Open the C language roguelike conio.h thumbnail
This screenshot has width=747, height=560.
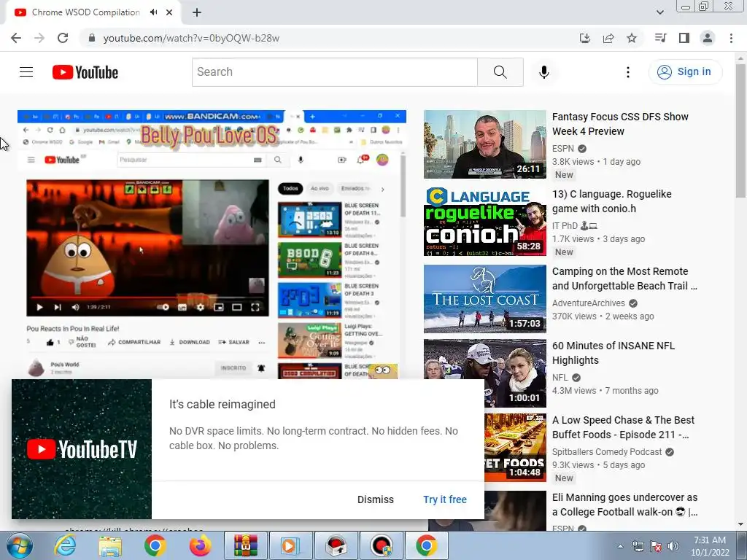(485, 222)
